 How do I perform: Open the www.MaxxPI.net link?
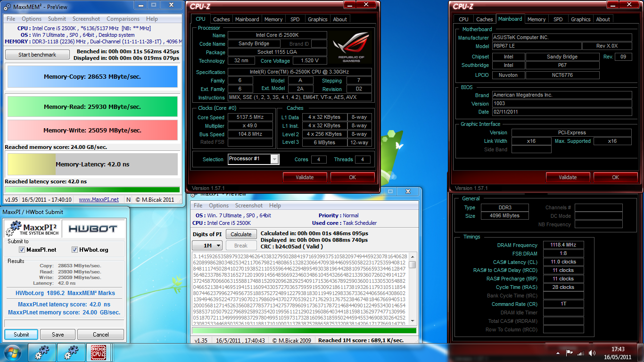pos(99,199)
